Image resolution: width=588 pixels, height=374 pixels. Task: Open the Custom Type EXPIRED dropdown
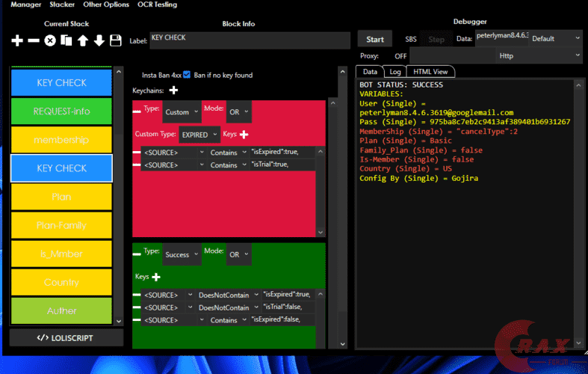[199, 135]
